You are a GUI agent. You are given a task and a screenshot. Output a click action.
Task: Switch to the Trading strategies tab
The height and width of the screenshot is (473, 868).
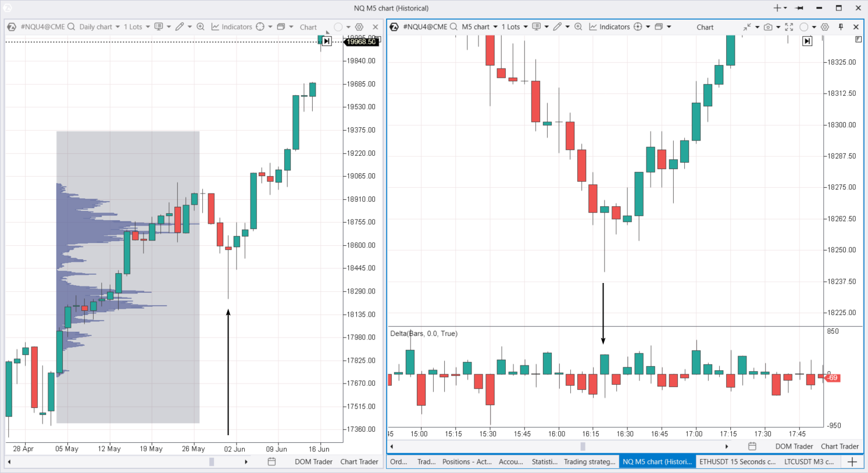(589, 462)
